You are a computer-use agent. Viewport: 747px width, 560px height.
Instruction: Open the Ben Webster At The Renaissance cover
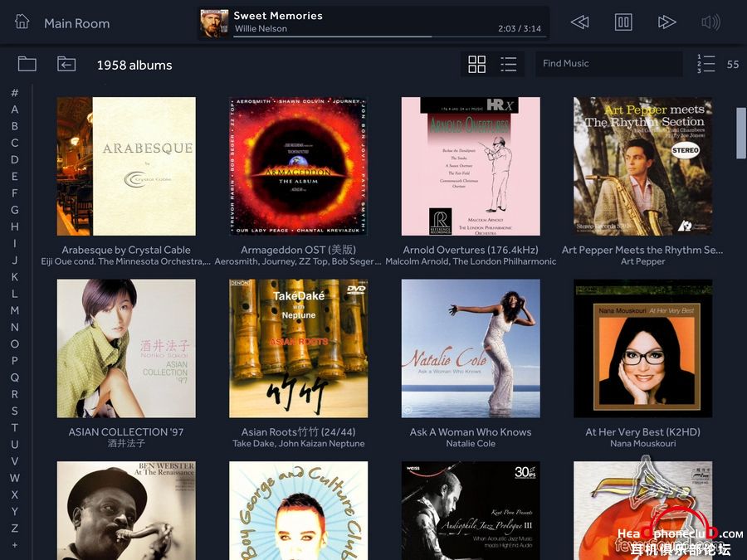[x=126, y=510]
